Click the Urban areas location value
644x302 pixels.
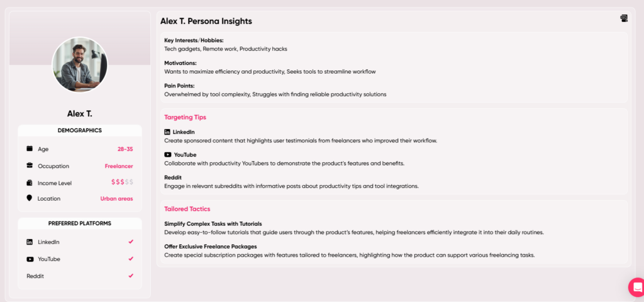[x=116, y=198]
